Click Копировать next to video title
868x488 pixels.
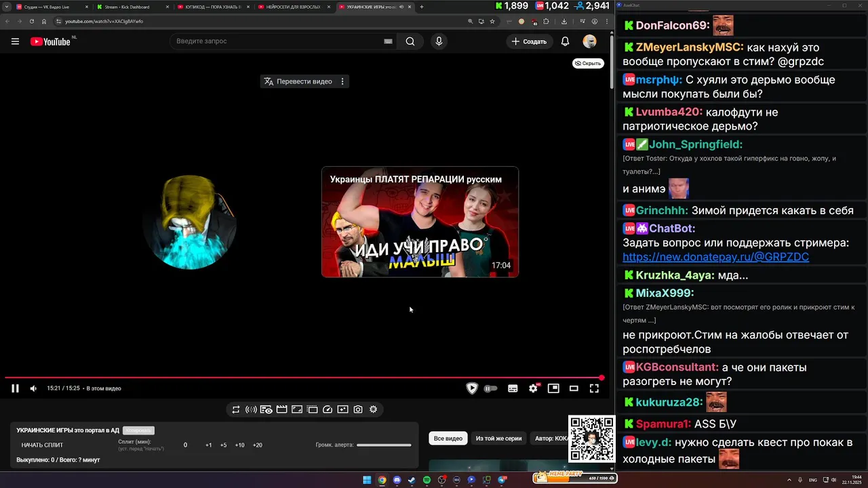coord(138,430)
